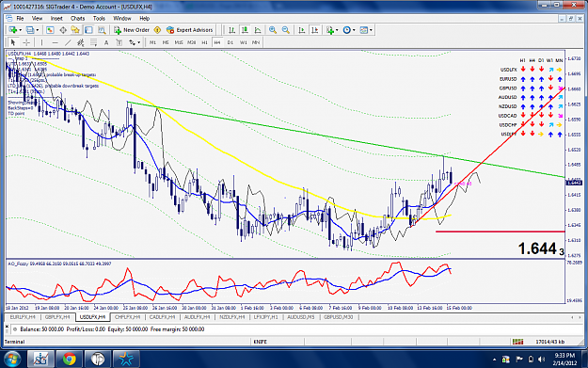Switch chart to Line Chart mode
This screenshot has height=368, width=588.
coord(258,30)
